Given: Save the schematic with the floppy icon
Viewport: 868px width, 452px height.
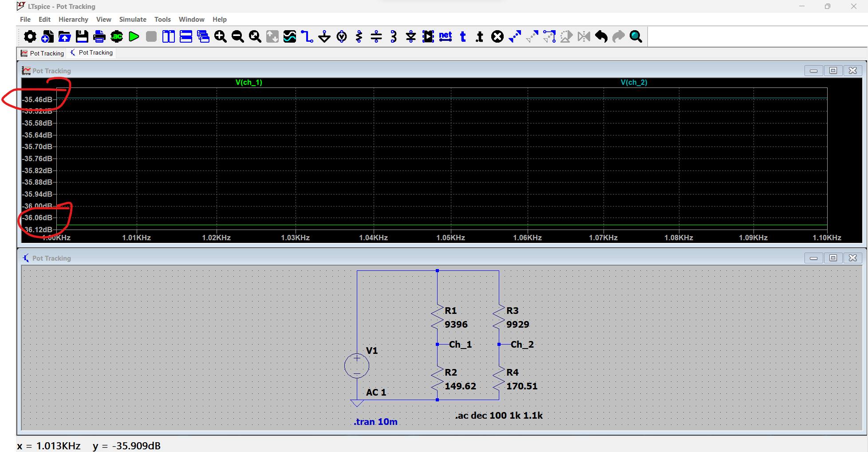Looking at the screenshot, I should click(x=82, y=36).
